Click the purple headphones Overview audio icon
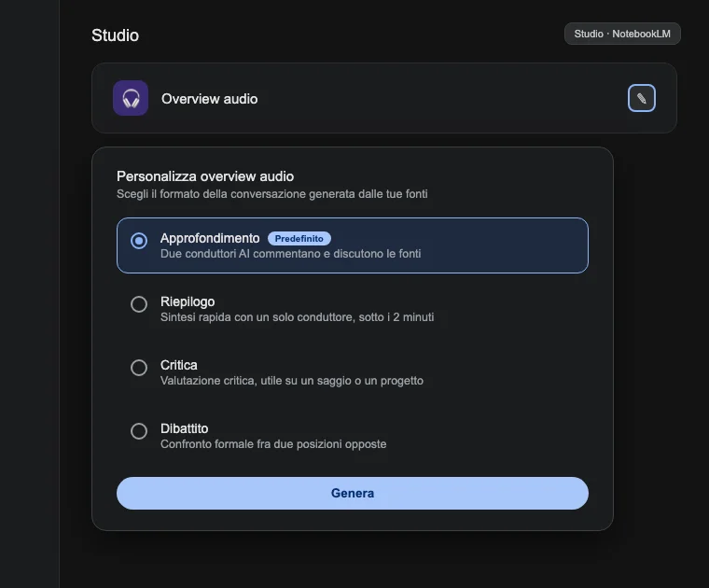 (131, 98)
